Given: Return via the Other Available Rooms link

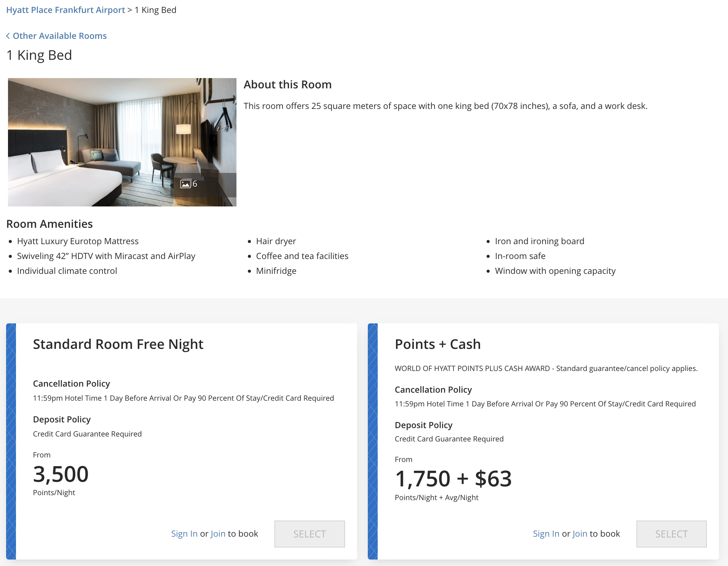Looking at the screenshot, I should 59,35.
